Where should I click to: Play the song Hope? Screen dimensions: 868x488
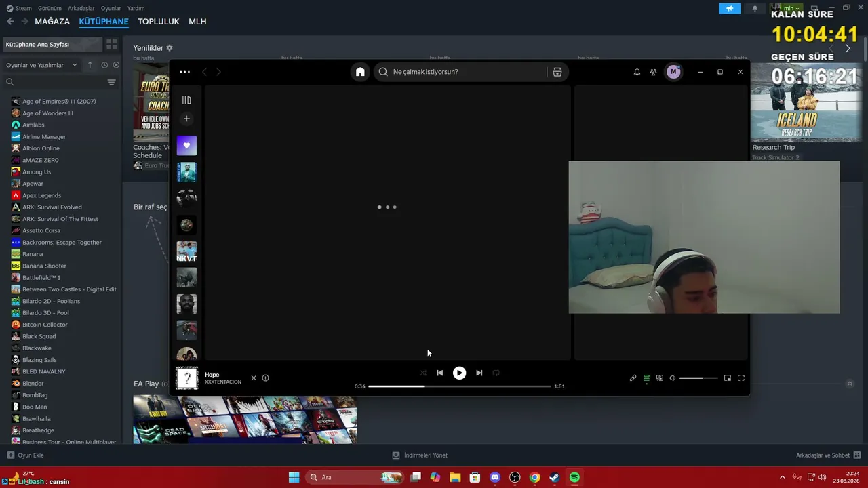coord(459,373)
